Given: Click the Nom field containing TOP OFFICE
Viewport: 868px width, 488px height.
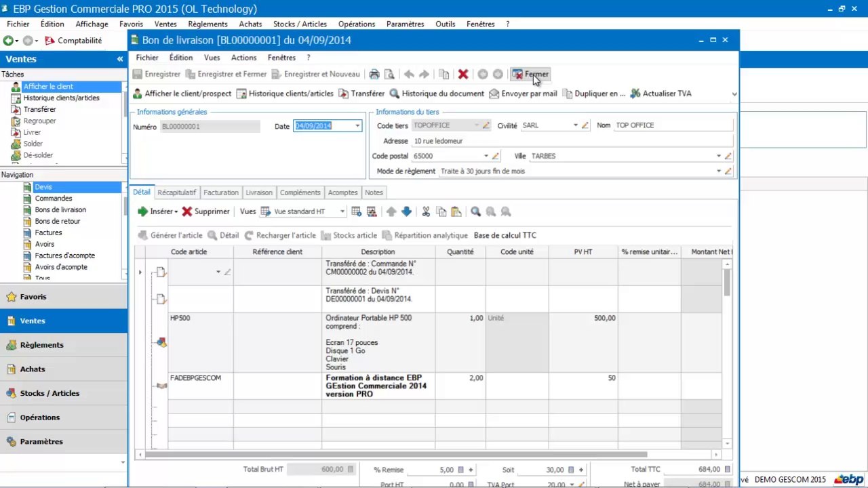Looking at the screenshot, I should point(673,125).
